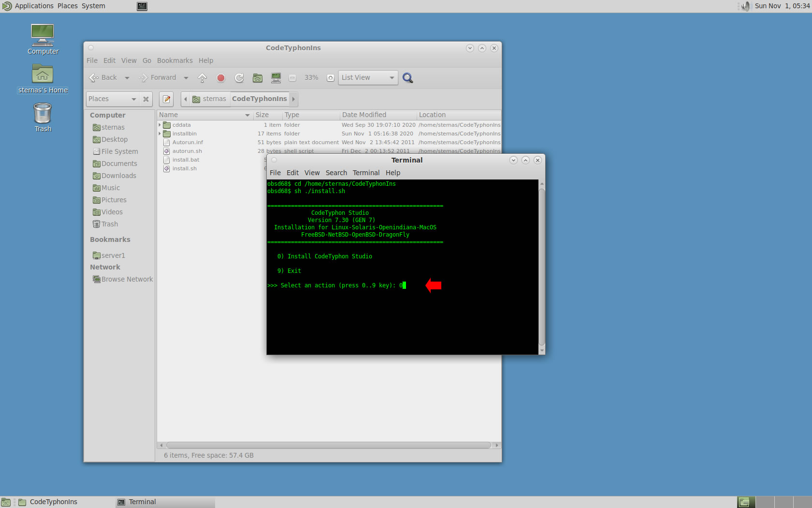This screenshot has height=508, width=812.
Task: Click CodeTyphonIns path bar button
Action: pyautogui.click(x=260, y=99)
